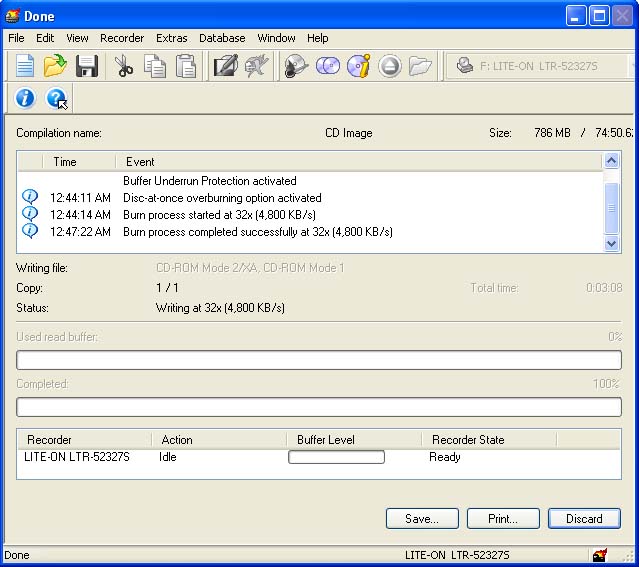Click the '786 MB' size value
Image resolution: width=639 pixels, height=567 pixels.
point(552,133)
